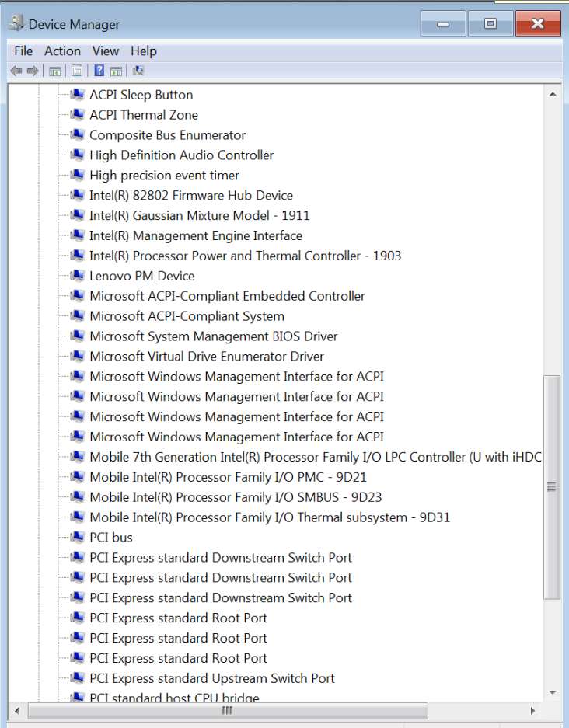Select ACPI Thermal Zone in the device list

(144, 115)
